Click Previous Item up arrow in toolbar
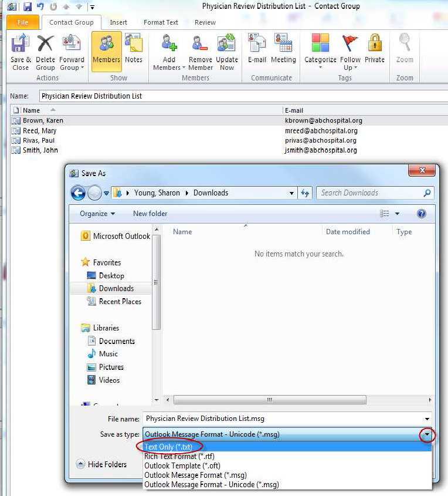 pyautogui.click(x=66, y=6)
